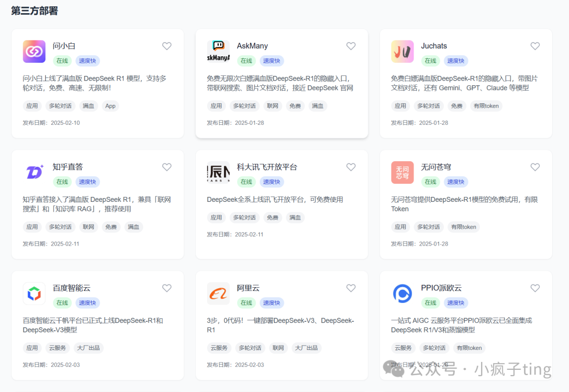Click the 在线 badge on 知乎直答 card

(x=62, y=182)
